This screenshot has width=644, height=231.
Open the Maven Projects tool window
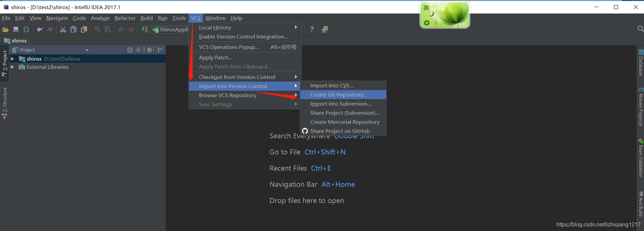tap(641, 107)
